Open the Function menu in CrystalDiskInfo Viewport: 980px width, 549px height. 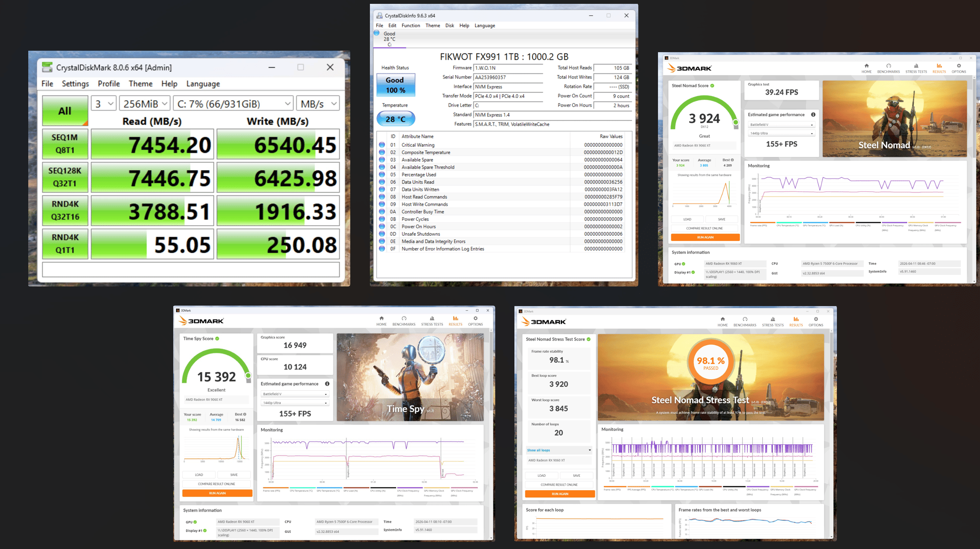pyautogui.click(x=411, y=26)
